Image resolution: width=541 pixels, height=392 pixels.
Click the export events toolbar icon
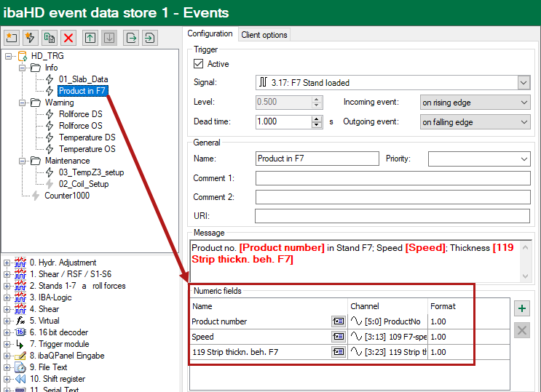[130, 37]
